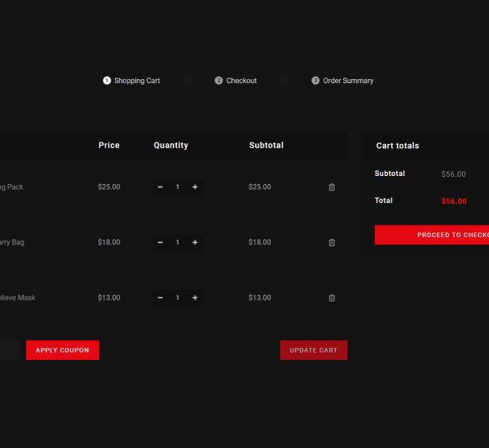Viewport: 489px width, 448px height.
Task: Reduce quantity of the $13.00 item
Action: point(160,298)
